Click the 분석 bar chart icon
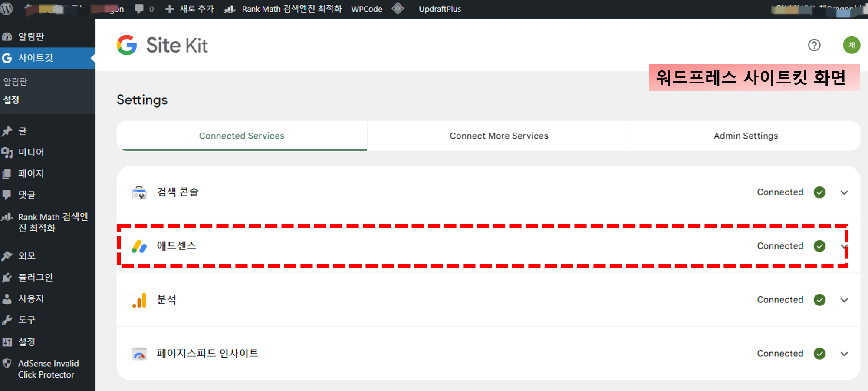This screenshot has height=391, width=868. point(139,300)
